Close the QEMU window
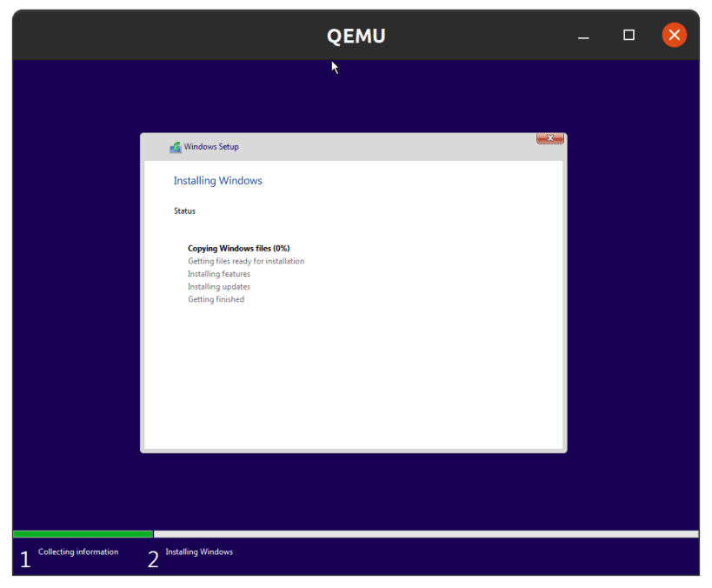 674,35
